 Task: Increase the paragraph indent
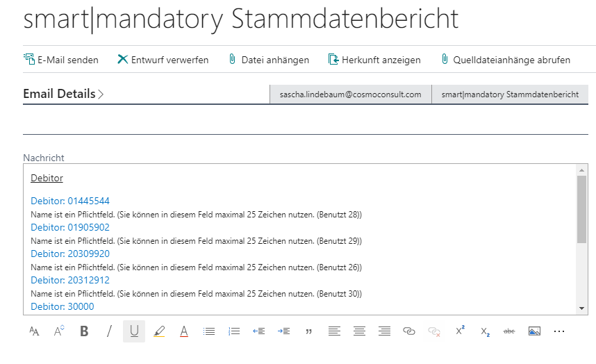[x=284, y=331]
